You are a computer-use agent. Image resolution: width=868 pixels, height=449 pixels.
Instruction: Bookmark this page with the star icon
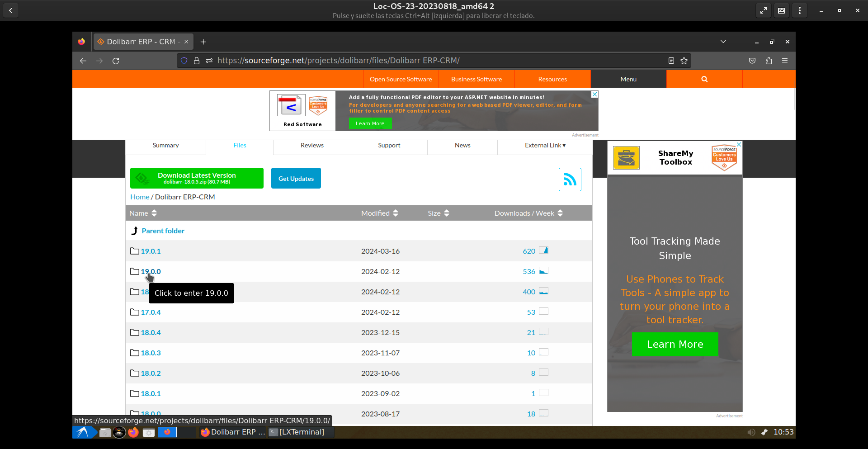click(x=684, y=61)
